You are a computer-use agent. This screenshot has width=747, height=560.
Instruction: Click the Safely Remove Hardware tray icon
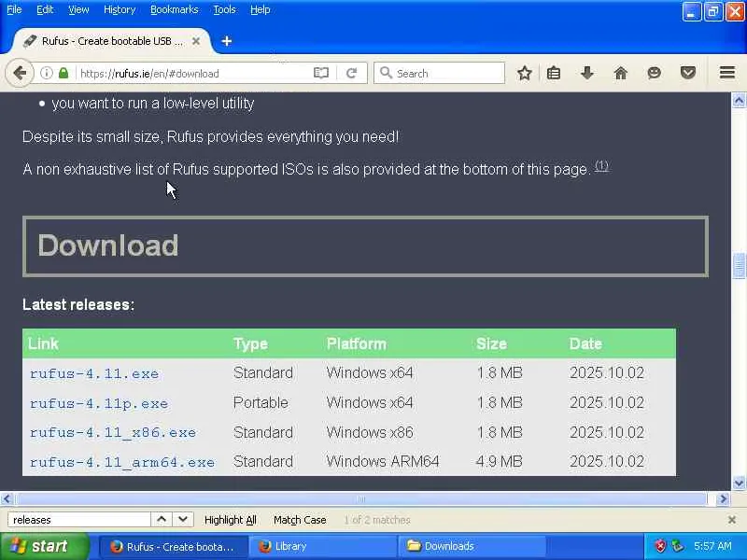click(x=677, y=546)
